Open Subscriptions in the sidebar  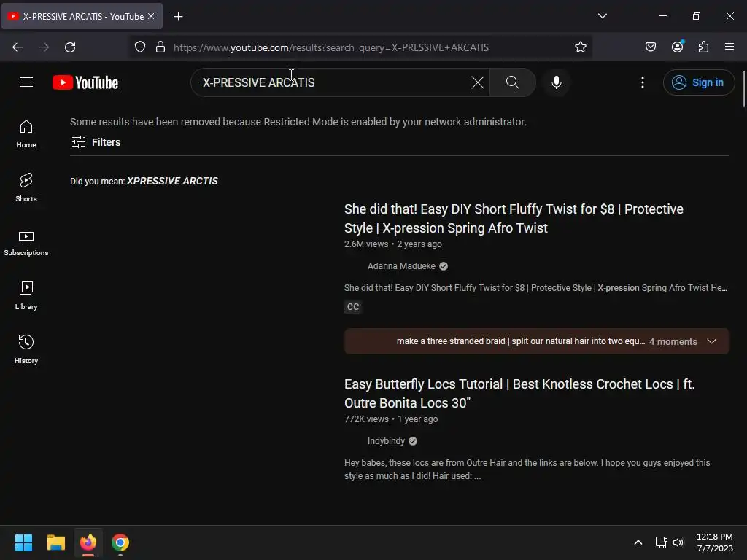point(26,241)
